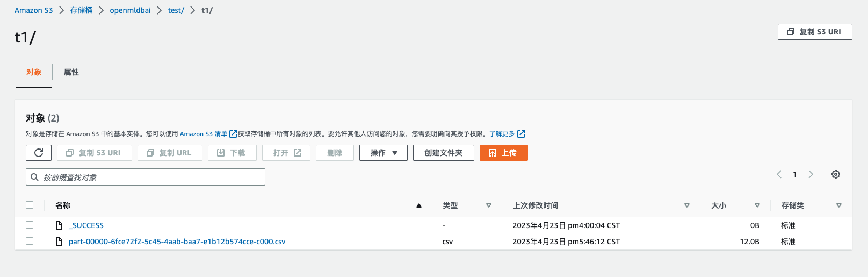The image size is (868, 277).
Task: Click the csv file document icon
Action: pyautogui.click(x=59, y=242)
